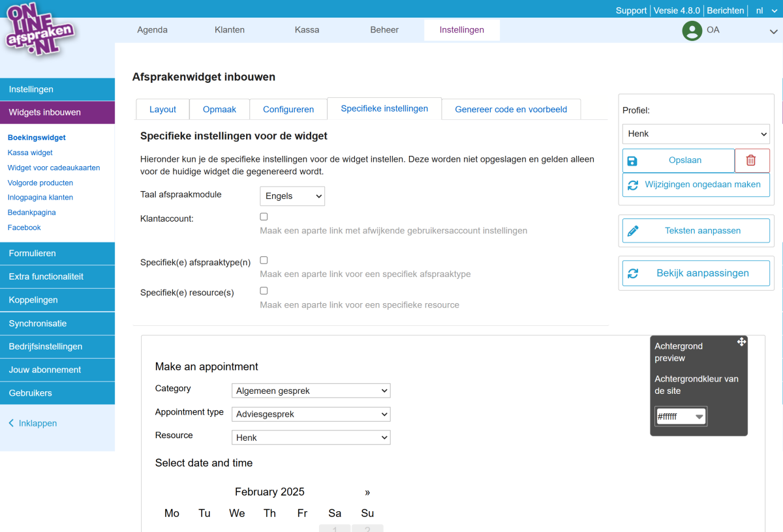Enable the Klantaccount checkbox
This screenshot has width=783, height=532.
[264, 217]
